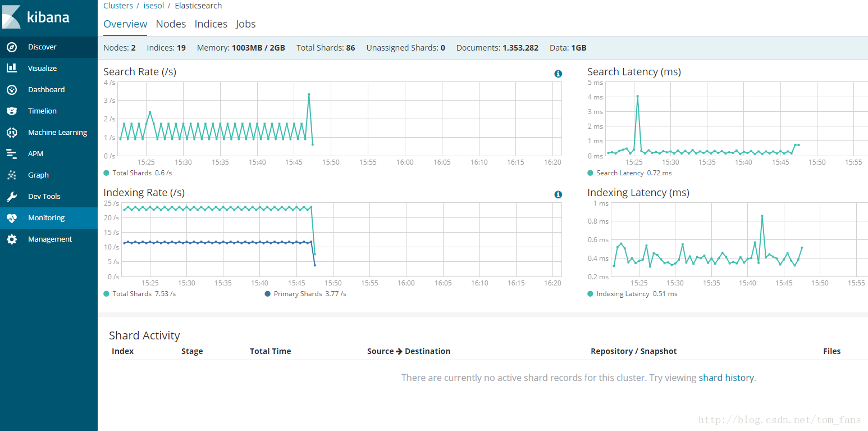Click the Total Shards 0.6 /s legend label
Screen dimensions: 868x431
click(x=142, y=173)
